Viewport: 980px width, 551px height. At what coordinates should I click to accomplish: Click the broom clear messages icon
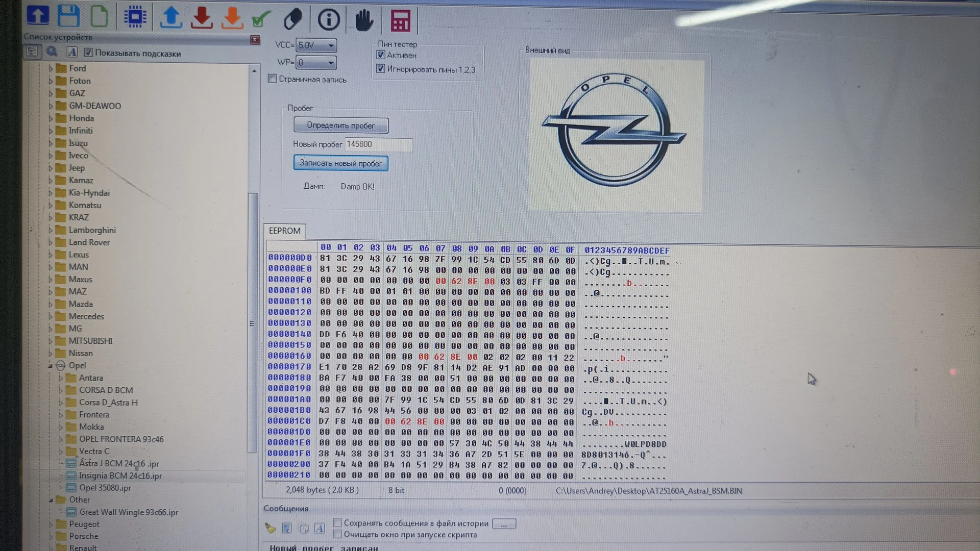point(270,528)
